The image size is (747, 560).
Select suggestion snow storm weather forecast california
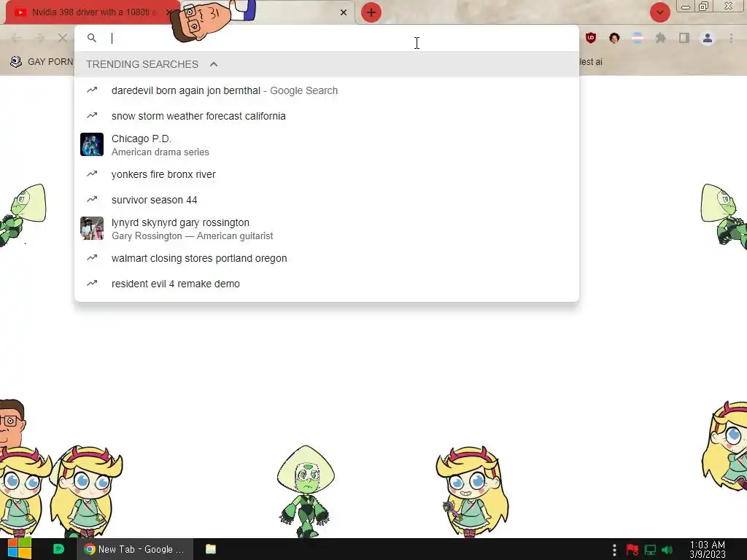click(x=327, y=116)
